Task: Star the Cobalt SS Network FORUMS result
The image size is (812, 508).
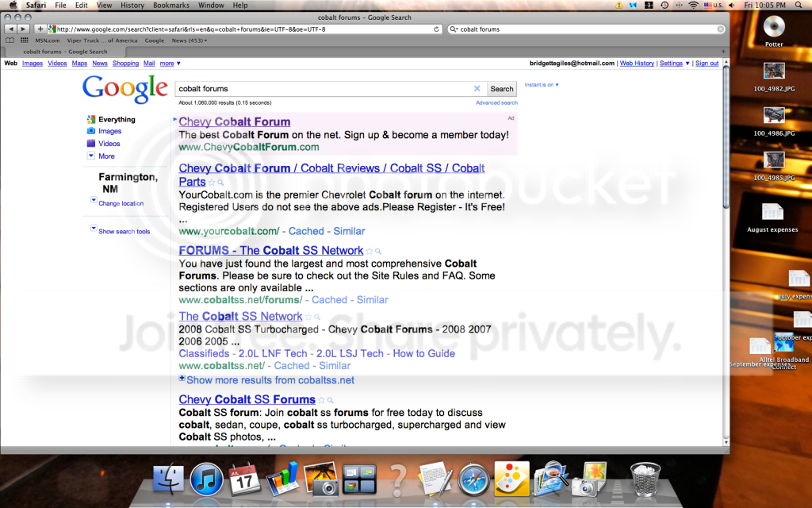Action: coord(370,251)
